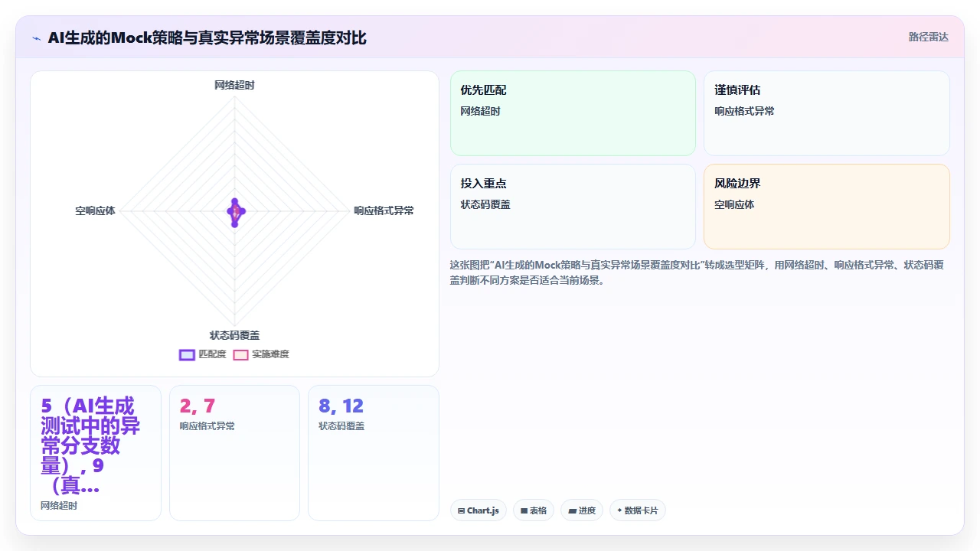Click the 8, 12 stat value

341,406
